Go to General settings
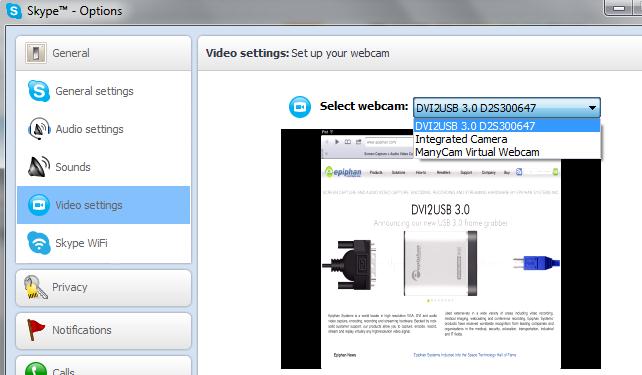 104,91
